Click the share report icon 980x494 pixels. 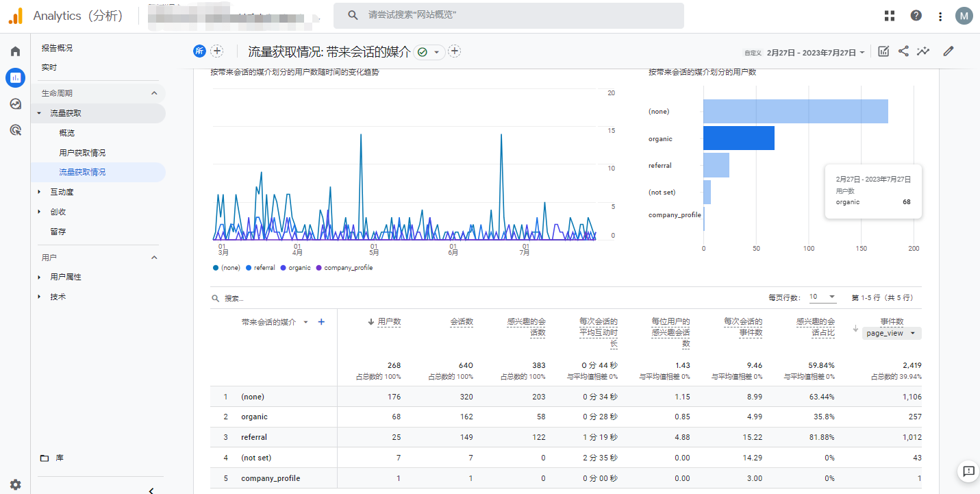[903, 51]
